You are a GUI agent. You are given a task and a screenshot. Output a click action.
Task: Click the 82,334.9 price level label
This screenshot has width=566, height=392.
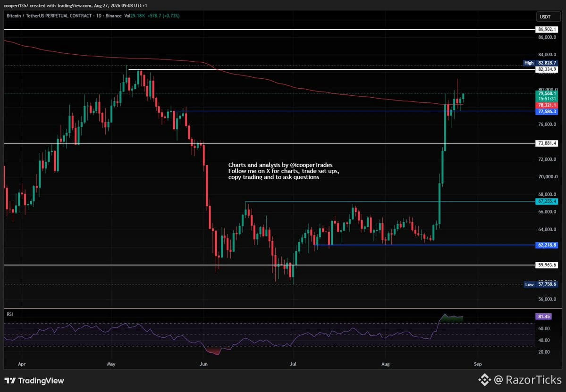click(x=547, y=69)
